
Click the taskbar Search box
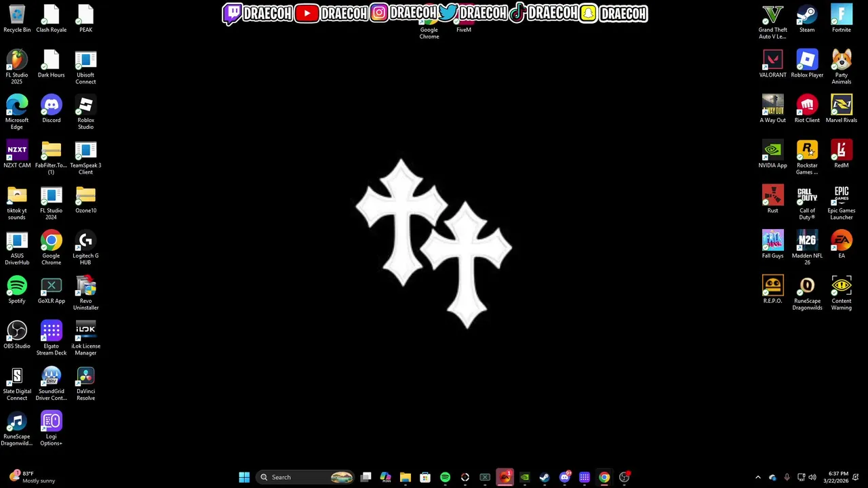tap(306, 477)
